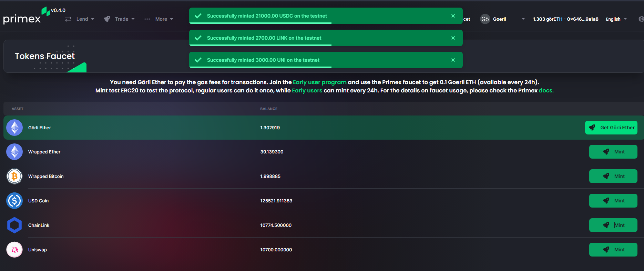644x271 pixels.
Task: Open the Trade dropdown menu
Action: (x=119, y=19)
